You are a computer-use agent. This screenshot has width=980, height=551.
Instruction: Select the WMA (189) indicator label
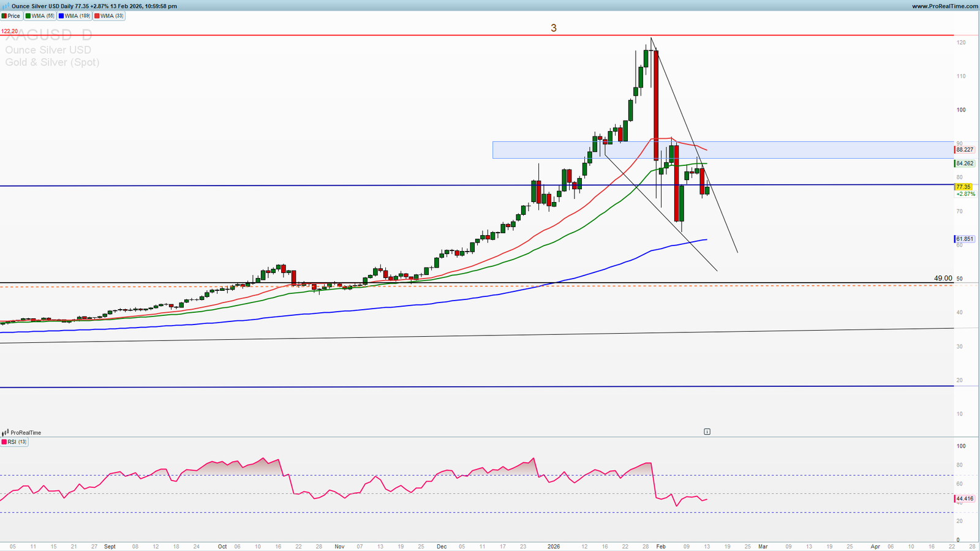[73, 16]
